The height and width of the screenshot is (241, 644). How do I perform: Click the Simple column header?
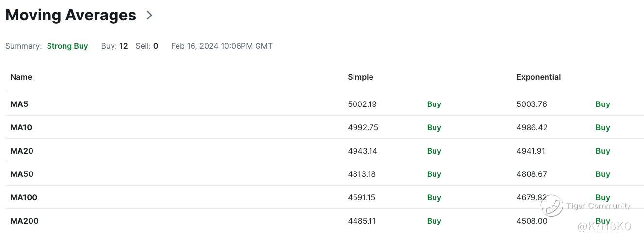click(361, 77)
